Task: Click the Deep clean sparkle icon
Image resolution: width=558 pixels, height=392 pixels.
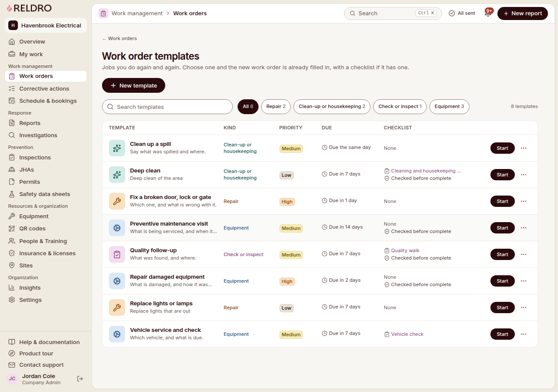Action: pos(117,175)
